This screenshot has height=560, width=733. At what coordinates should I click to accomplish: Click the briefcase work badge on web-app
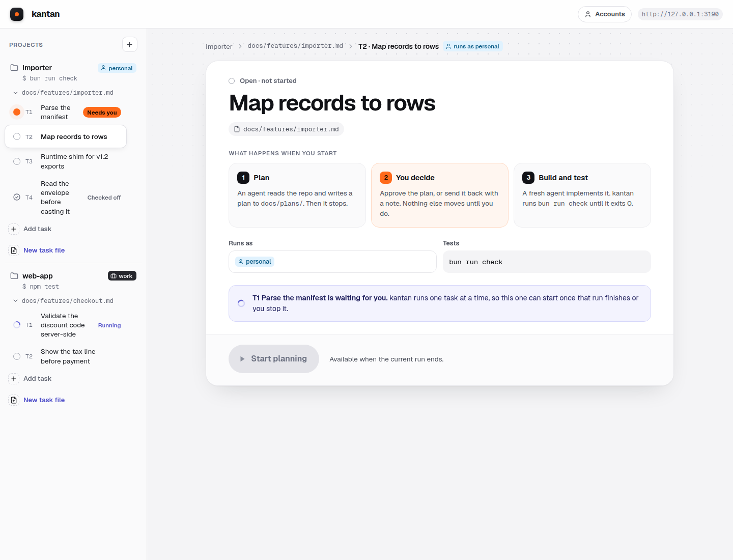[x=122, y=276]
